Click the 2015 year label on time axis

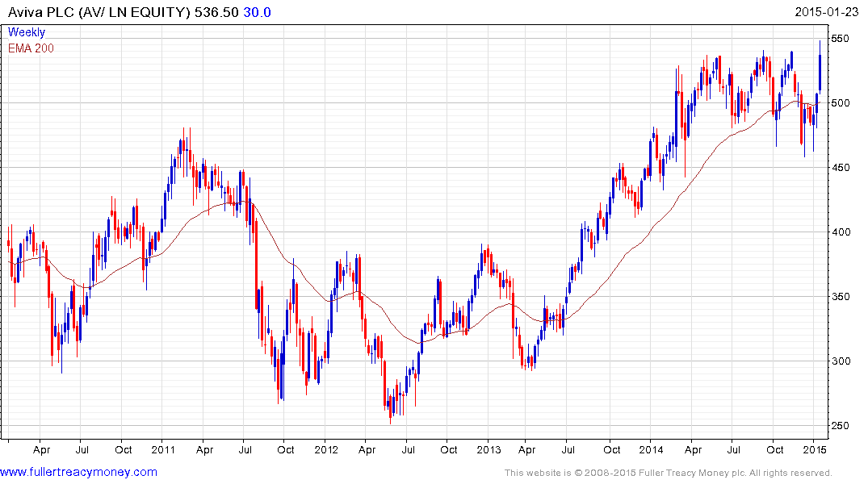tap(815, 449)
